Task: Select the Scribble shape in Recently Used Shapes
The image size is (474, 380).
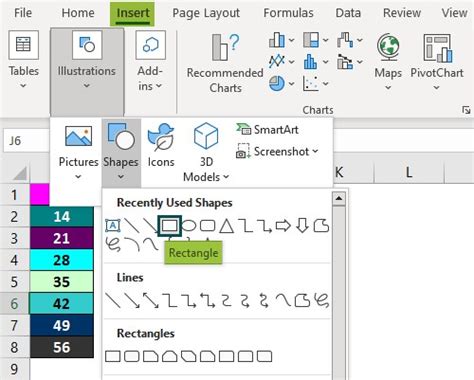Action: [x=113, y=244]
